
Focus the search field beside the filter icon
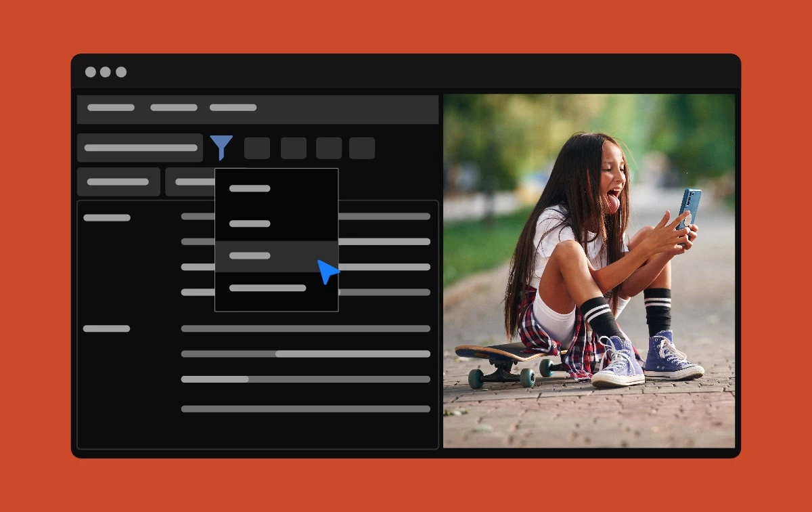(140, 148)
